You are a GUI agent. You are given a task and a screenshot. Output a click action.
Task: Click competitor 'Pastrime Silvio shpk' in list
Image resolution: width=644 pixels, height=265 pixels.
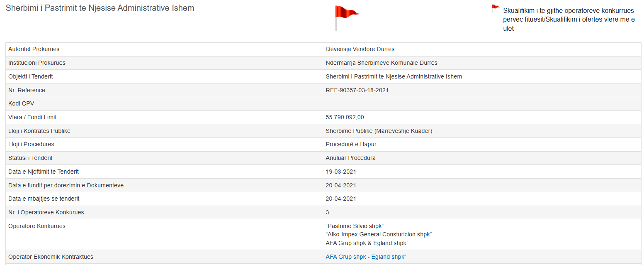(355, 226)
